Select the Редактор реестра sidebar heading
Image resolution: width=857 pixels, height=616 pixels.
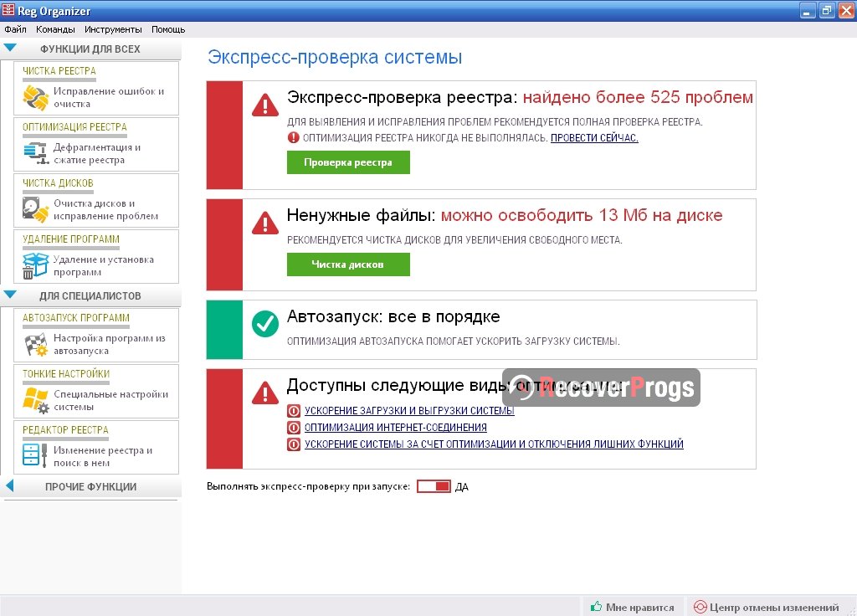click(65, 430)
